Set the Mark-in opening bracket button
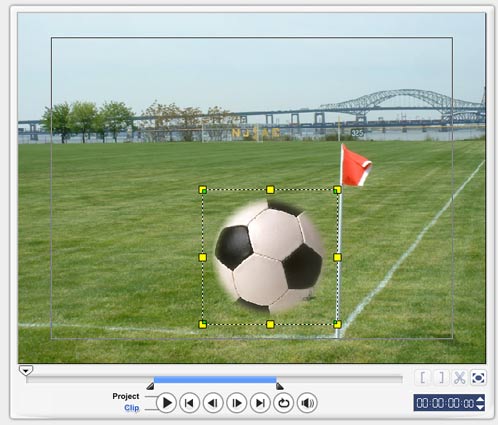 (x=423, y=378)
